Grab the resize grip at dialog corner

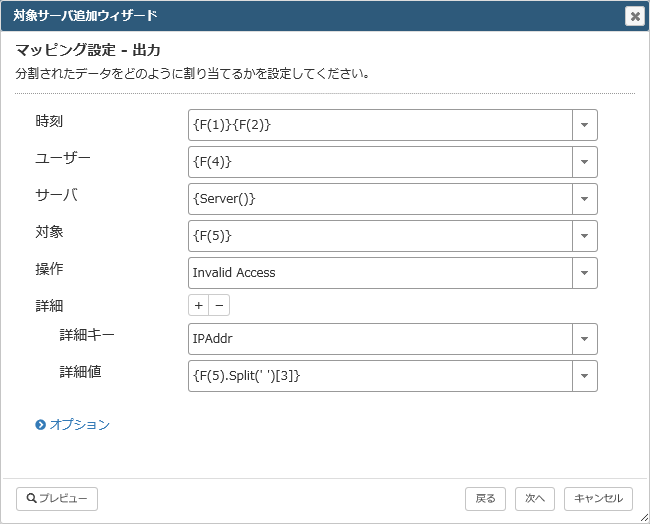644,518
